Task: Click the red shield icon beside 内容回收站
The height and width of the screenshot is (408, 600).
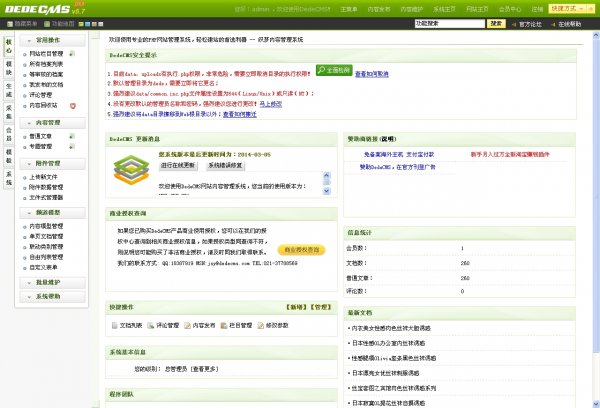Action: (x=73, y=106)
